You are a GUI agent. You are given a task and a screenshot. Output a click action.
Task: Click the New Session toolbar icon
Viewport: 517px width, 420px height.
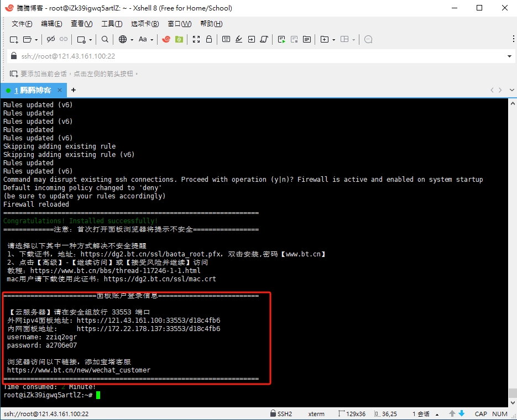coord(14,39)
